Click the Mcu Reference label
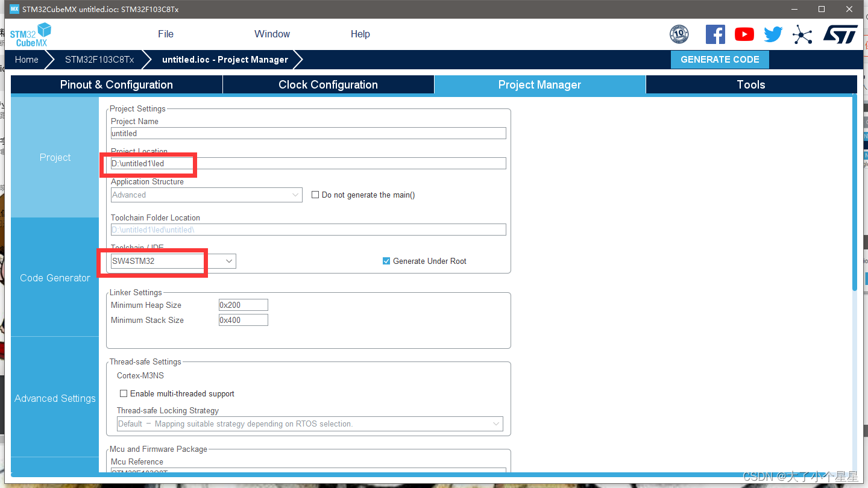 click(x=137, y=461)
